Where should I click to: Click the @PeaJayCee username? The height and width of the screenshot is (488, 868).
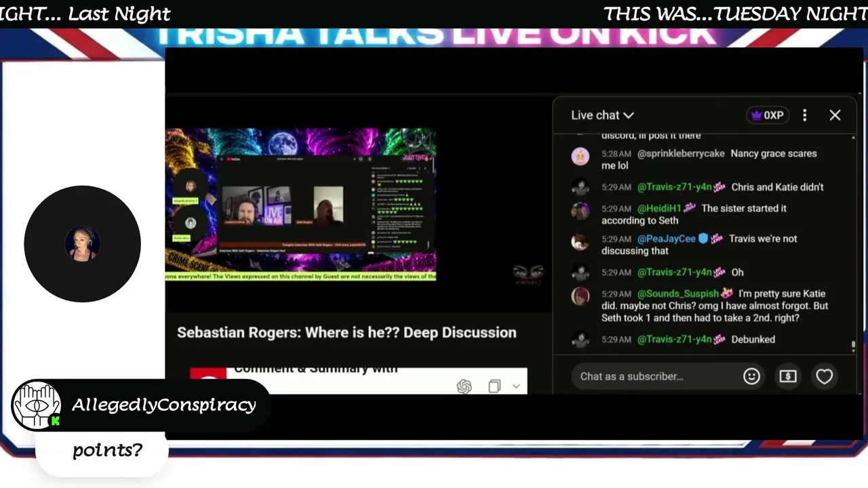point(667,239)
